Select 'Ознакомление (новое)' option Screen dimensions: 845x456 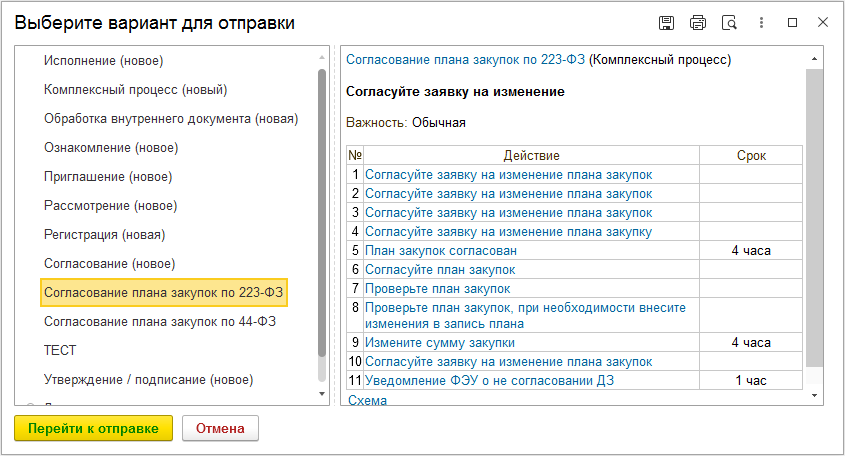pos(111,148)
